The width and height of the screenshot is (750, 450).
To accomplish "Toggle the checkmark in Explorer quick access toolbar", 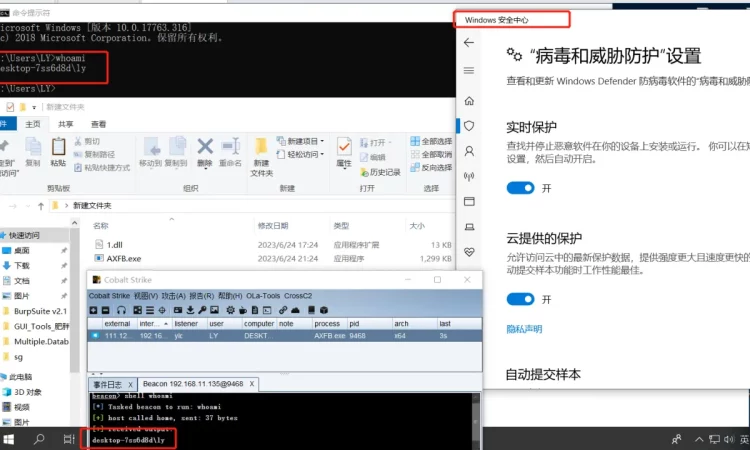I will pyautogui.click(x=10, y=107).
